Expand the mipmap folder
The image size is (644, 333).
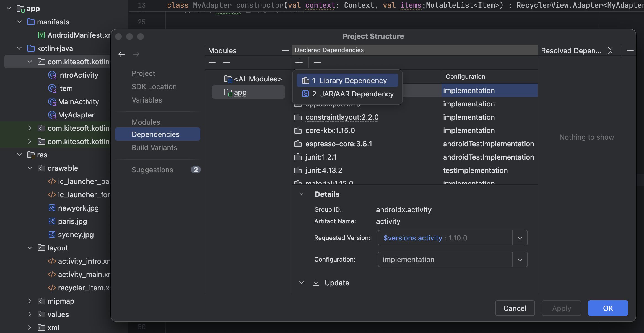point(30,301)
